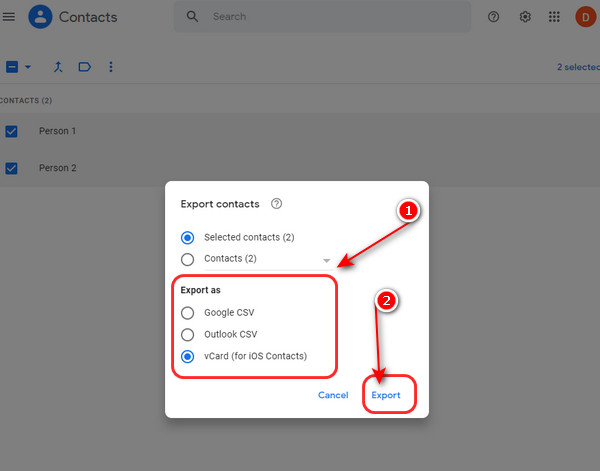This screenshot has width=600, height=471.
Task: Choose the Google CSV export format
Action: click(x=188, y=313)
